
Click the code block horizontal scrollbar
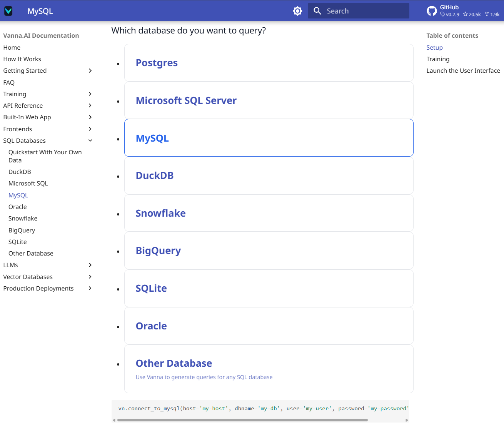[x=242, y=420]
